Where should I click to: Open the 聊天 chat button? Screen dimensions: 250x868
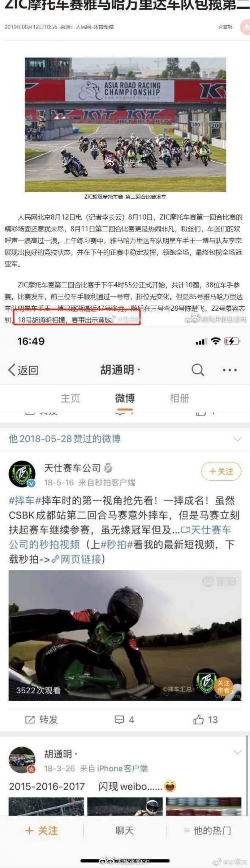[x=125, y=830]
